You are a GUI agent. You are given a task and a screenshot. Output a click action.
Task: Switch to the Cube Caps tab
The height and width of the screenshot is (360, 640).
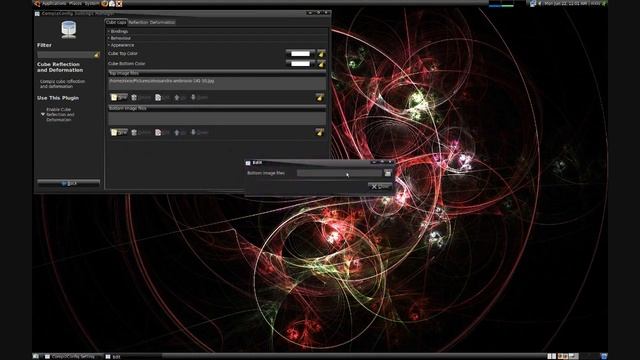tap(116, 22)
